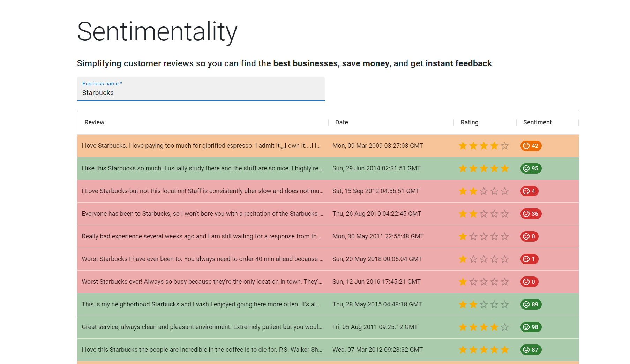Click star rating of the 2014 review
Screen dimensions: 630x364
(483, 168)
